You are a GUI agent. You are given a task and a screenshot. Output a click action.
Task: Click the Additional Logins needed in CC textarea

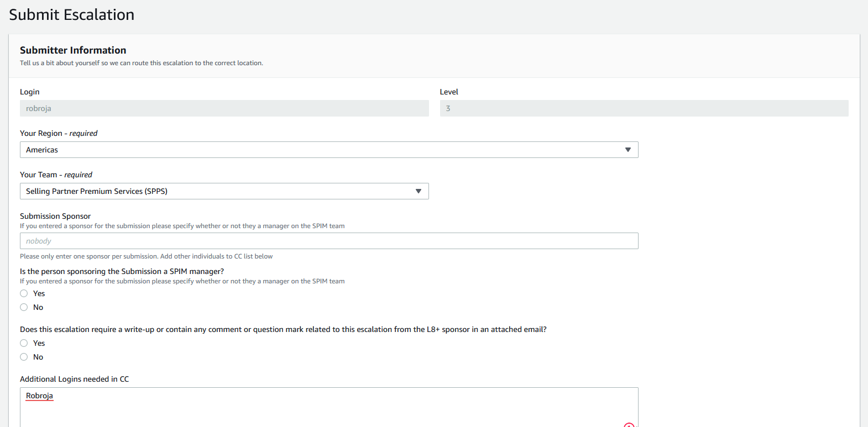[329, 407]
